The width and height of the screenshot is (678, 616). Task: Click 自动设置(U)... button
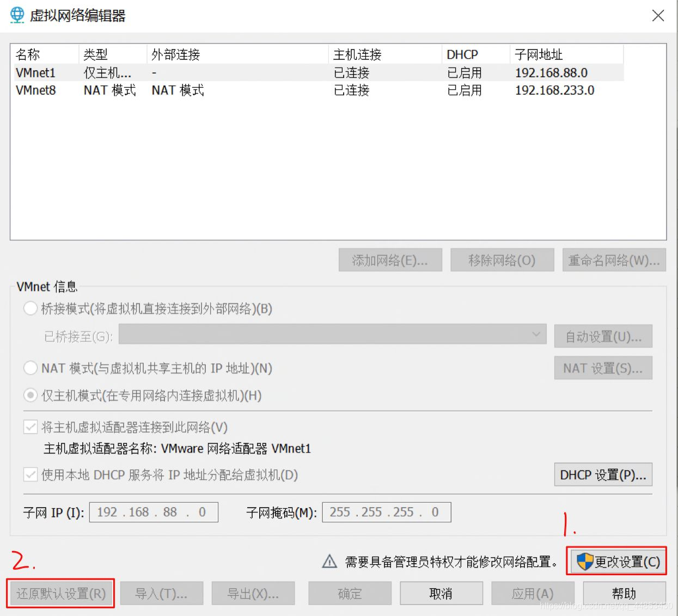[x=603, y=337]
